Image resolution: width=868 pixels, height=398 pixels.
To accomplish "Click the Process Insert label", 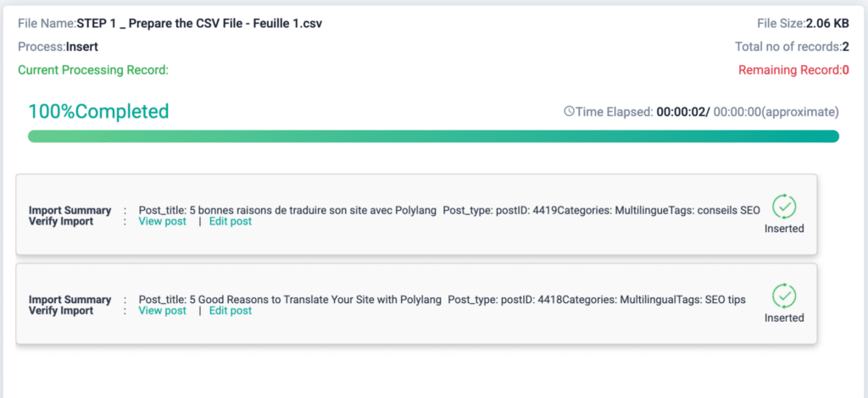I will [58, 47].
